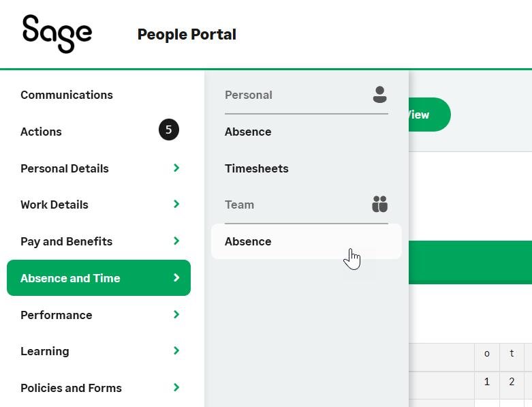Viewport: 532px width, 407px height.
Task: Open Timesheets in the submenu
Action: pos(257,168)
